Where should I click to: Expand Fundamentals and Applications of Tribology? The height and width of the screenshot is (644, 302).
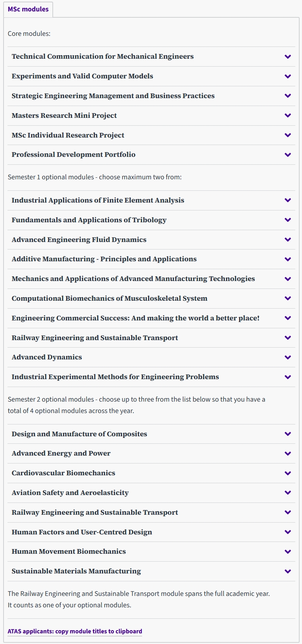pos(89,220)
